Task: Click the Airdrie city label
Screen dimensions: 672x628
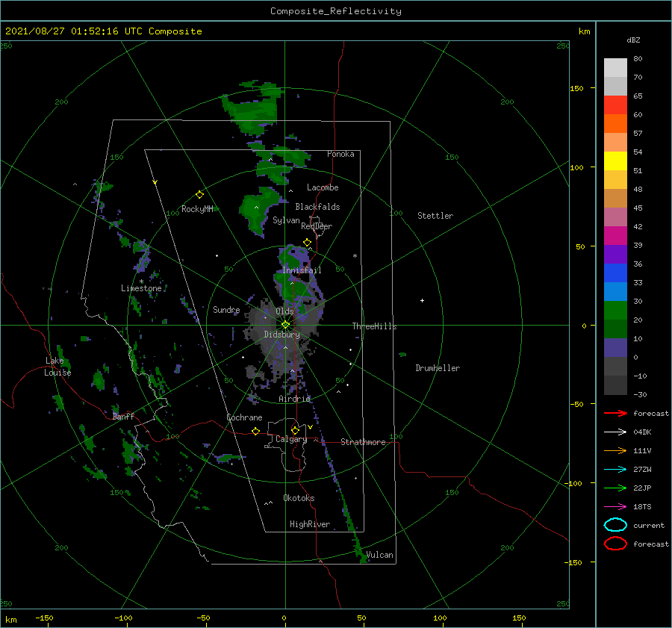Action: pos(294,399)
